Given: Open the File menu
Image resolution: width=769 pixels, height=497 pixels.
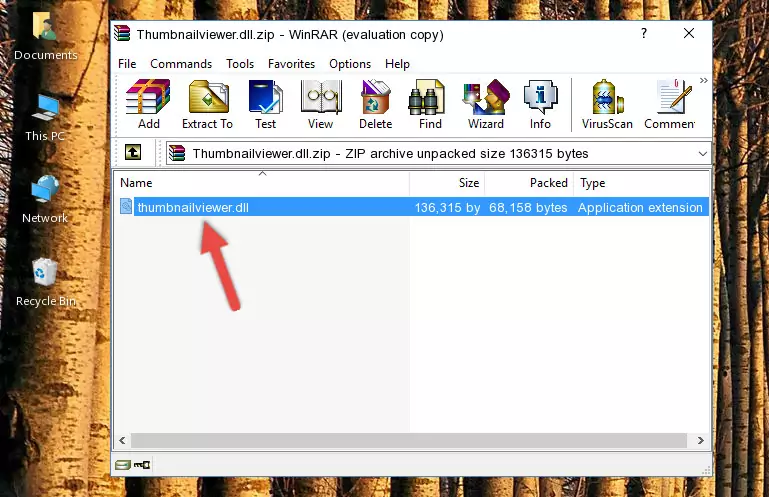Looking at the screenshot, I should [x=127, y=64].
